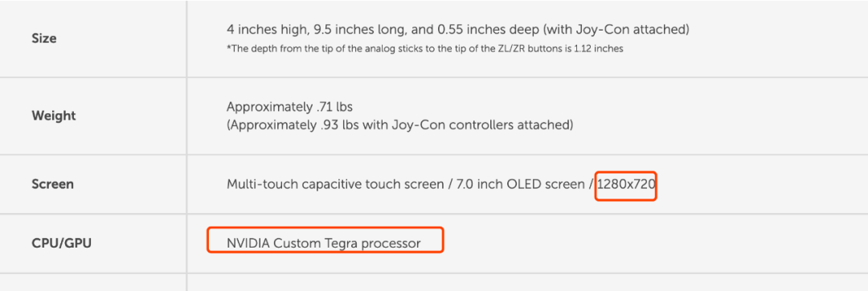868x291 pixels.
Task: Click the .93 lbs with Joy-Con controllers line
Action: pyautogui.click(x=399, y=125)
